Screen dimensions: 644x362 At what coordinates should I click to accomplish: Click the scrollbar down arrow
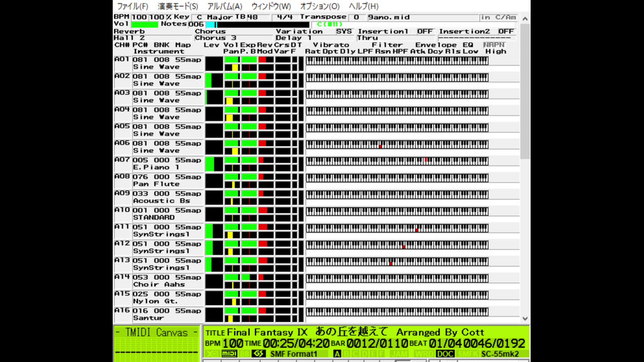(525, 318)
